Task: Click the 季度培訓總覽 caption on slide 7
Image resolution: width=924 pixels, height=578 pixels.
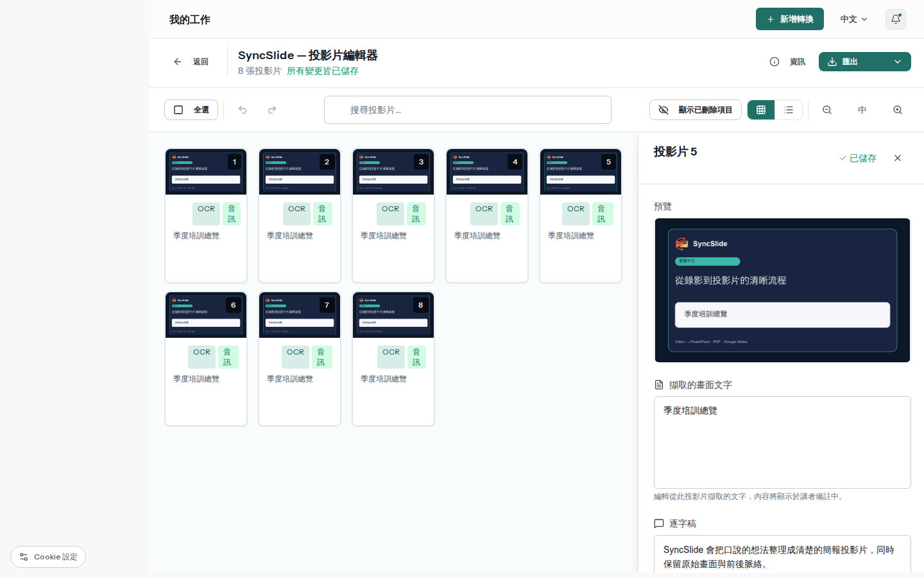Action: [290, 379]
